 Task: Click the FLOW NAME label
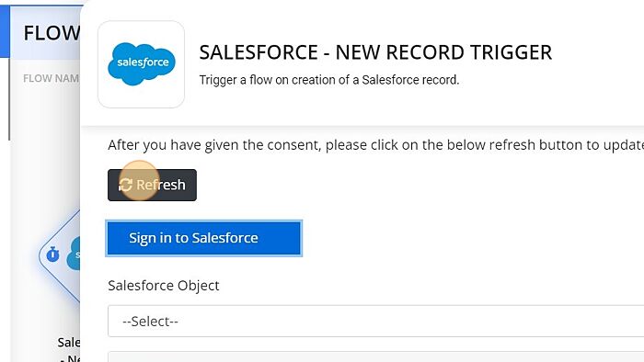(x=51, y=78)
